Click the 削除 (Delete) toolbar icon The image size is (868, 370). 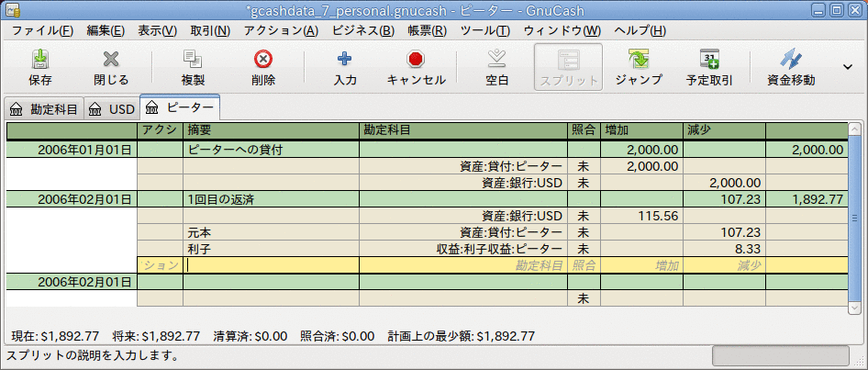(263, 68)
